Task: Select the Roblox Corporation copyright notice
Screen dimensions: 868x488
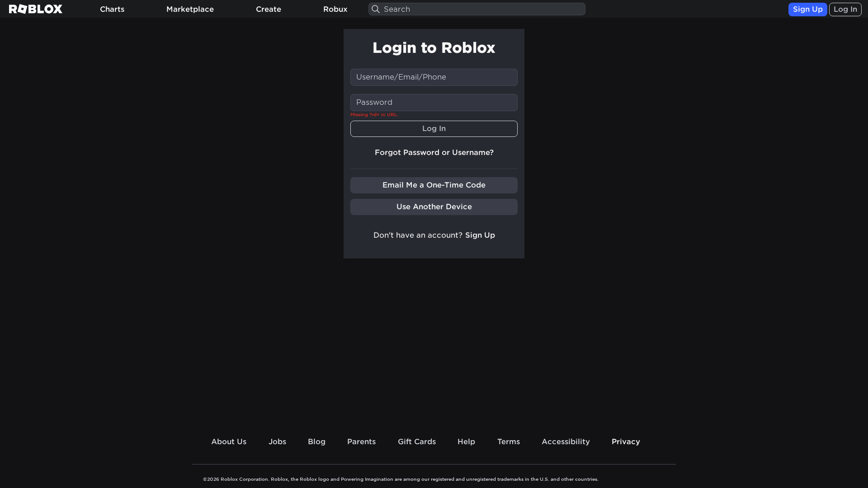Action: click(401, 479)
